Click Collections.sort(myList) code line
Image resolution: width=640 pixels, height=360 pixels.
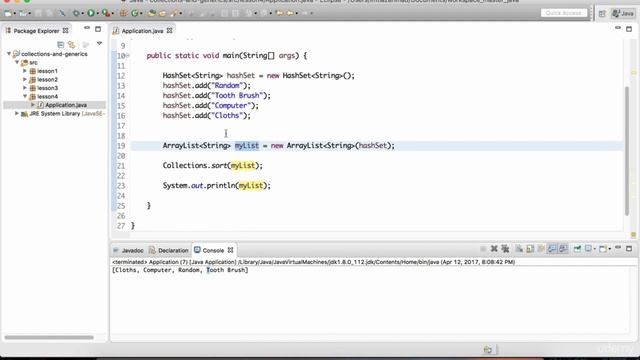tap(213, 165)
